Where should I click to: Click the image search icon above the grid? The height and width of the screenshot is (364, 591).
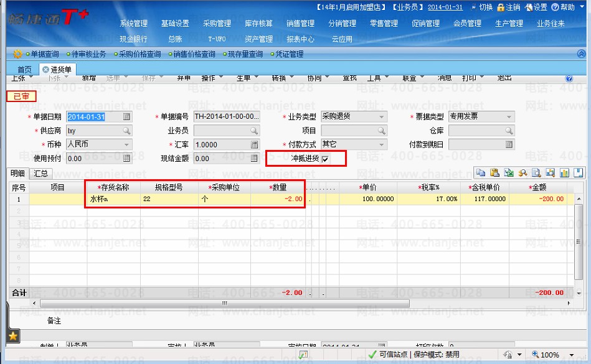click(x=551, y=172)
